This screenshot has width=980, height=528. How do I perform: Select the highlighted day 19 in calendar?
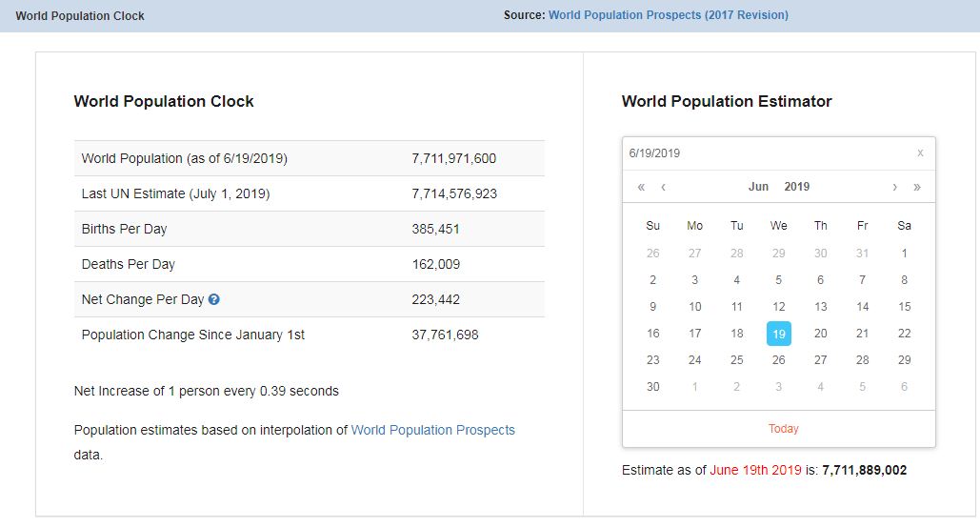click(779, 334)
